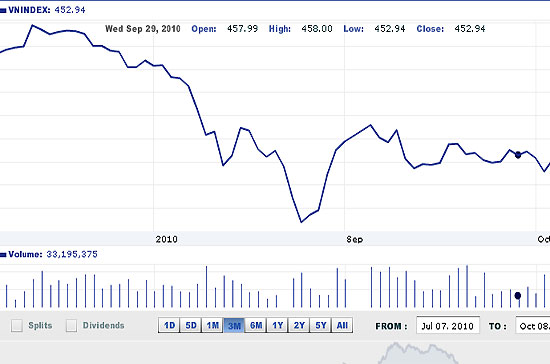The height and width of the screenshot is (364, 550).
Task: Click the TO date input field
Action: 533,326
